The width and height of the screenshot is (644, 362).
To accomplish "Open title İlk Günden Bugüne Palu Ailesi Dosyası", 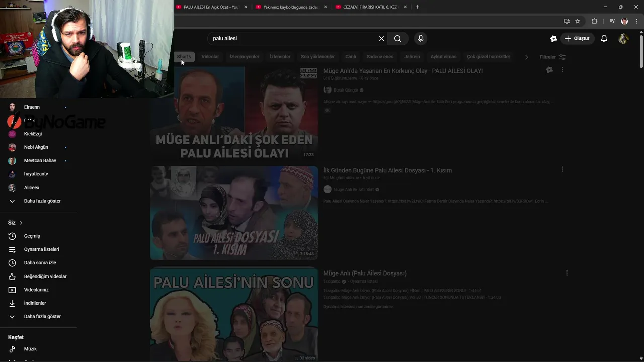I will click(387, 170).
